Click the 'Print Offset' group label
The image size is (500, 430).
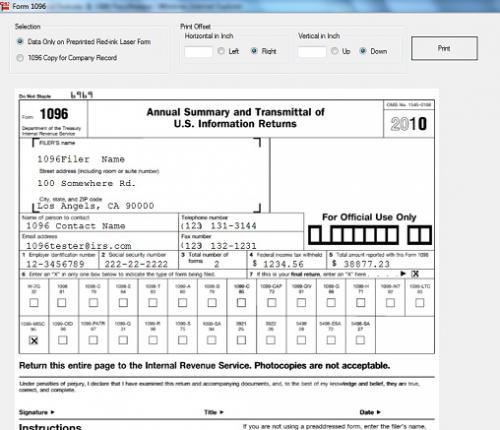click(195, 26)
